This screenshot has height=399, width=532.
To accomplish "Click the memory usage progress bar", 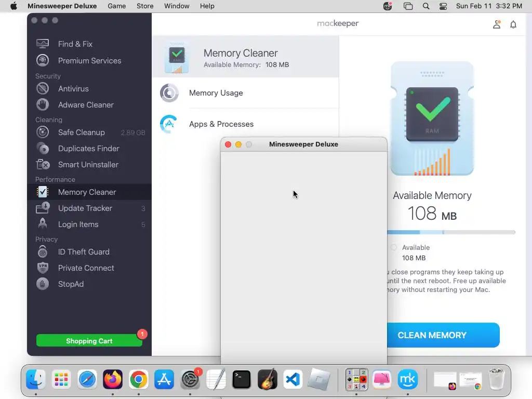I will [451, 232].
